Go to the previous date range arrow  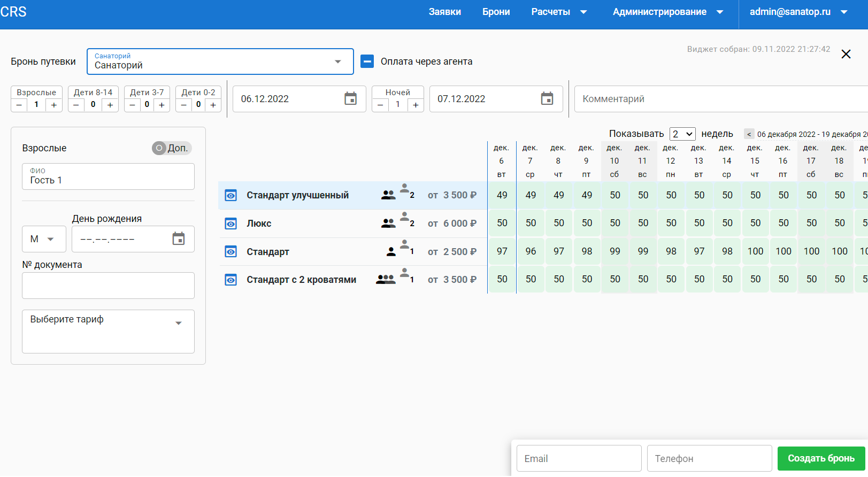(749, 134)
